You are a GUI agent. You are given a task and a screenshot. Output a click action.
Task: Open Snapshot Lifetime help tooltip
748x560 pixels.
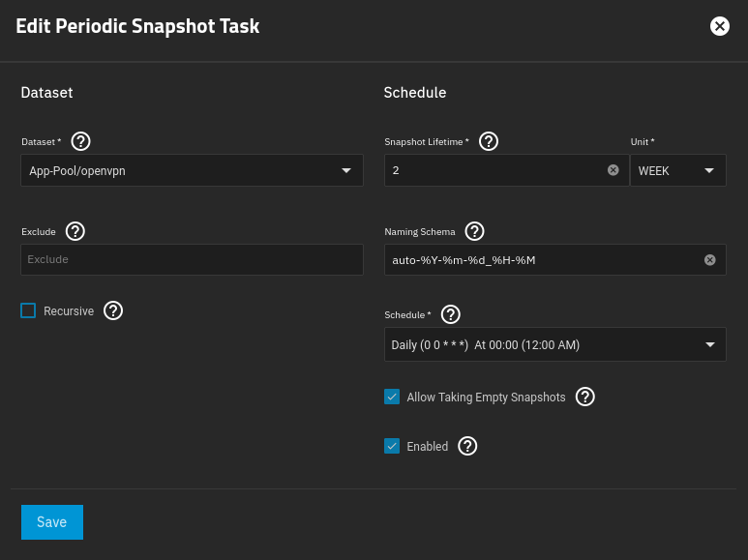(x=489, y=141)
